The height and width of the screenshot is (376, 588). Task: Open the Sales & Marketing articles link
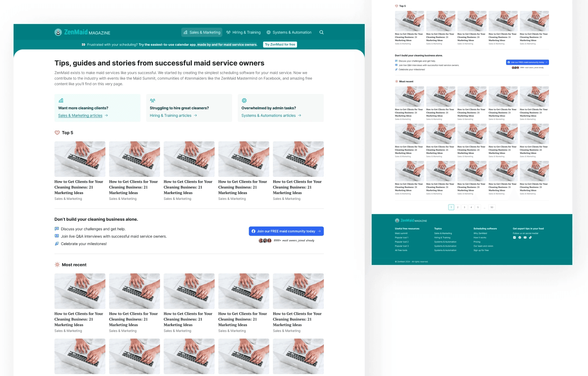tap(80, 116)
